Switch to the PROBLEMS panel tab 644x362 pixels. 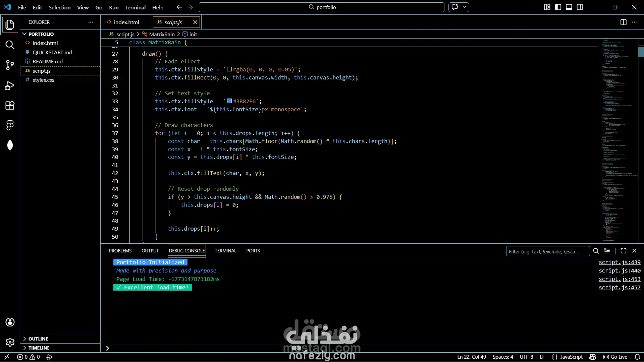click(x=120, y=251)
